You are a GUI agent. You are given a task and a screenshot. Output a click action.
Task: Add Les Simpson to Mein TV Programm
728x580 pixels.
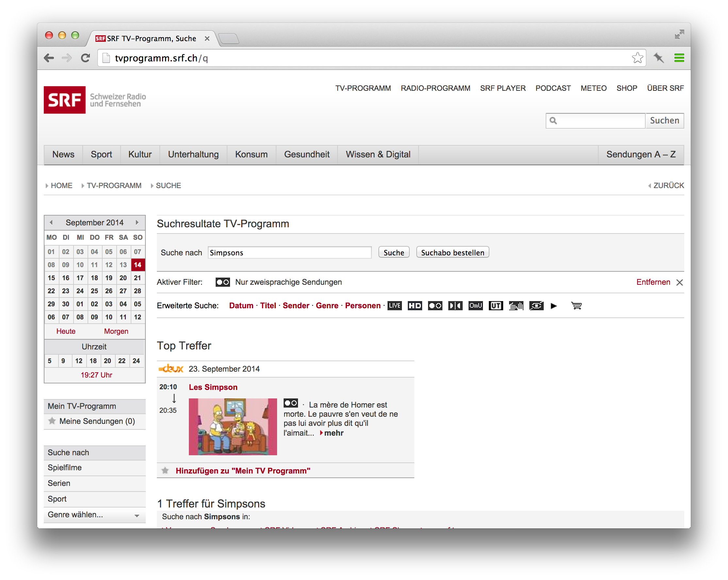pos(241,470)
